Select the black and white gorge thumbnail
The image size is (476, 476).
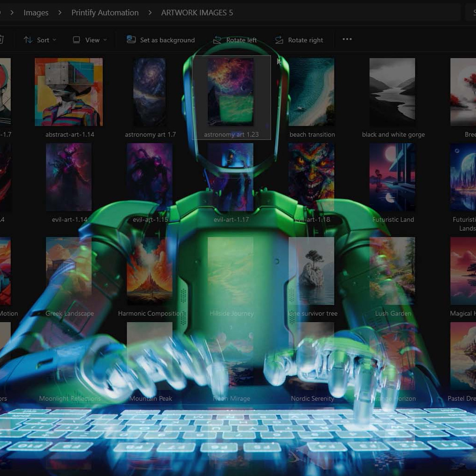pyautogui.click(x=392, y=92)
